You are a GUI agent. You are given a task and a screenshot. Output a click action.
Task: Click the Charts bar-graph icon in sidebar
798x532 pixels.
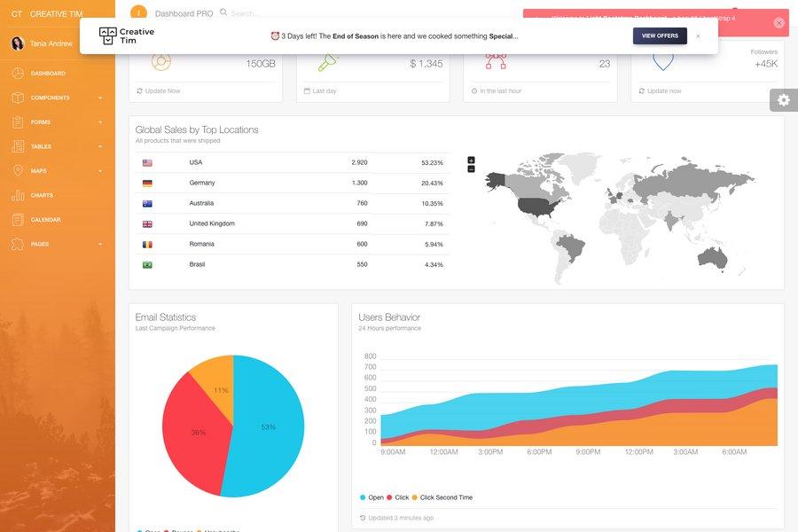click(20, 194)
